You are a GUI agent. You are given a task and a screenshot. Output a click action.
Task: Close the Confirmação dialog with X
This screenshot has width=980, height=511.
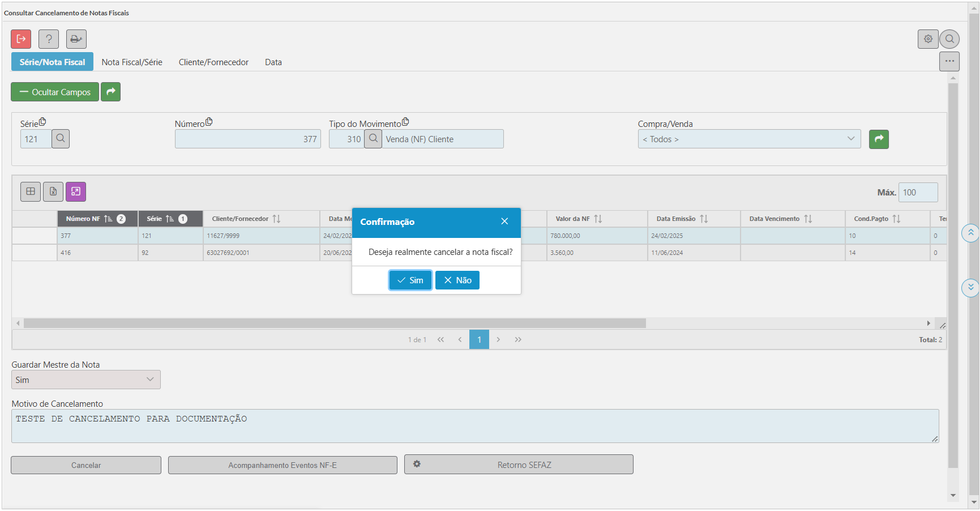[504, 222]
